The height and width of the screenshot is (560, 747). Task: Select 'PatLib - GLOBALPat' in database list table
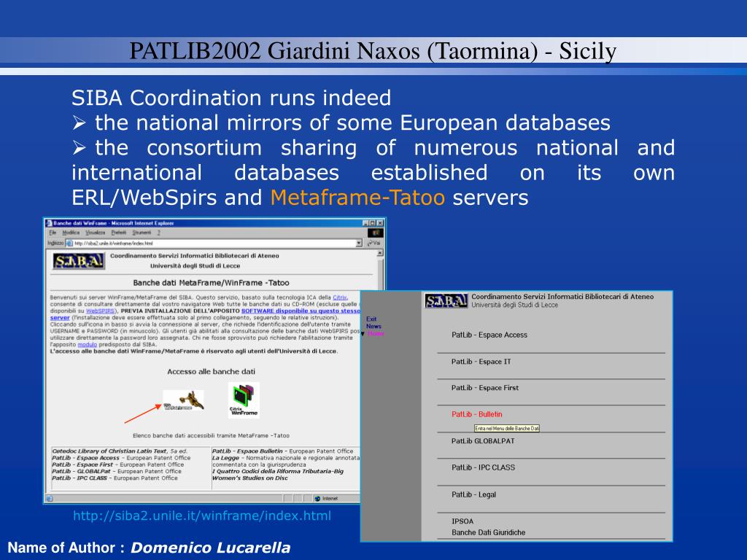(x=117, y=471)
